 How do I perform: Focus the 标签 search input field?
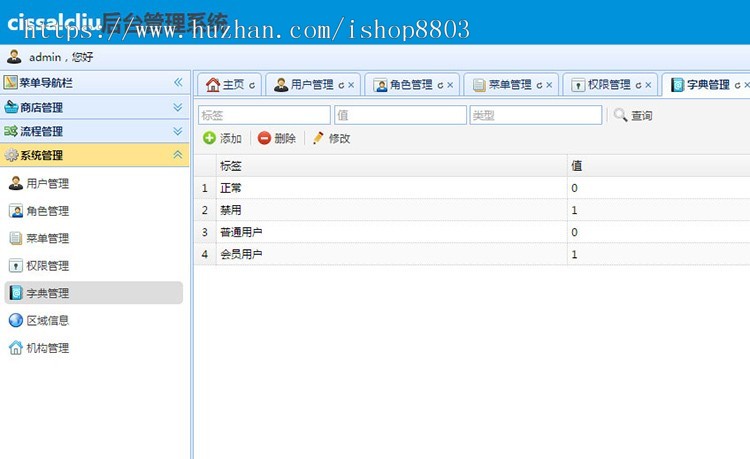click(264, 115)
